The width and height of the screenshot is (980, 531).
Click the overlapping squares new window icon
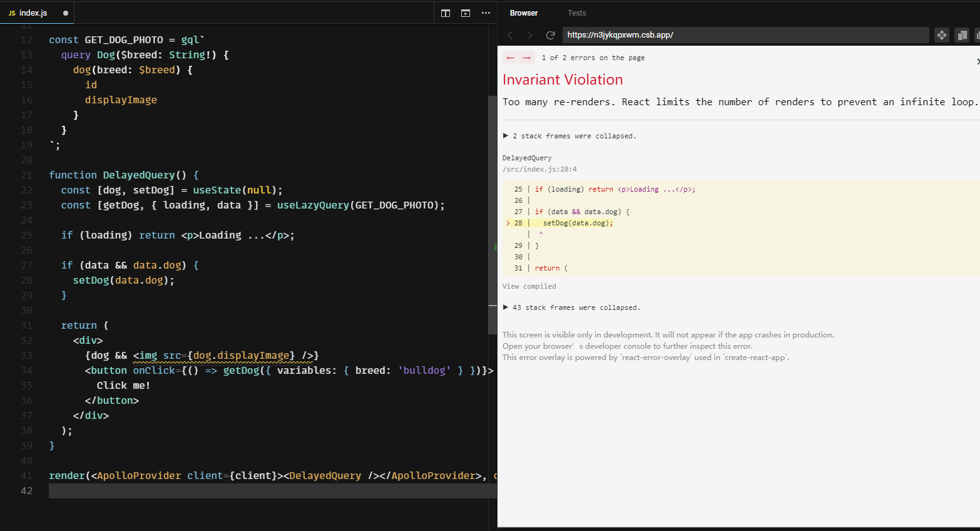coord(962,35)
